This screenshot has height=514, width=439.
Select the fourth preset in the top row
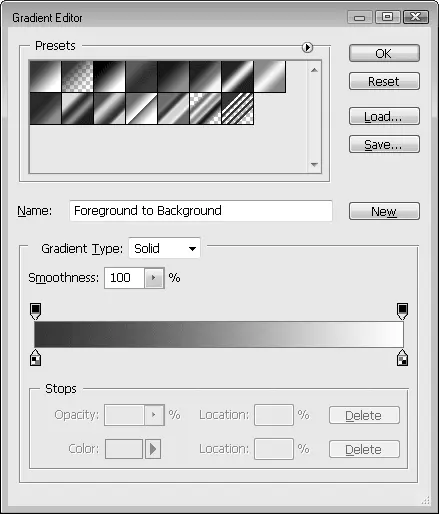click(141, 76)
